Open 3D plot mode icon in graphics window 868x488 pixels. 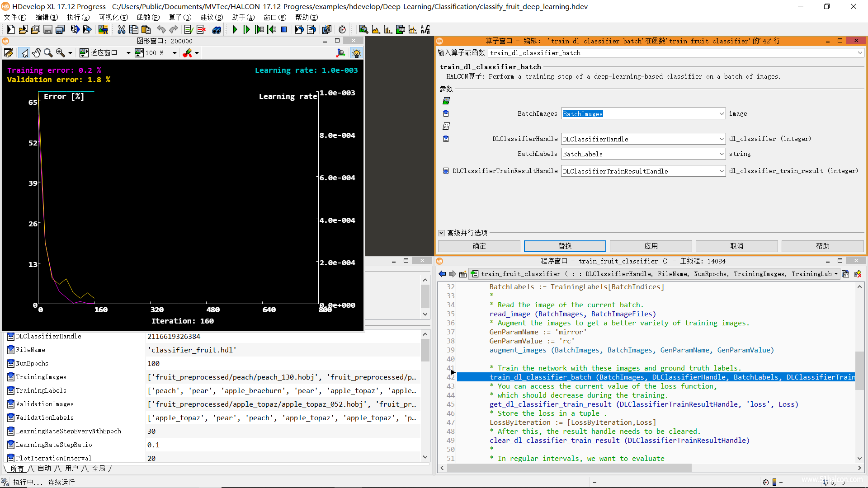(x=341, y=53)
